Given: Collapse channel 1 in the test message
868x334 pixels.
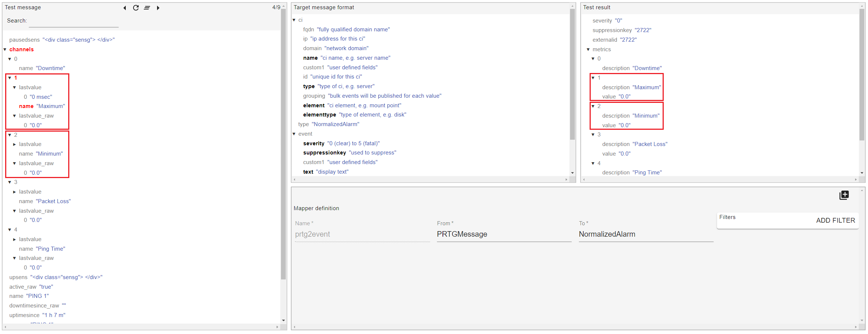Looking at the screenshot, I should [10, 78].
